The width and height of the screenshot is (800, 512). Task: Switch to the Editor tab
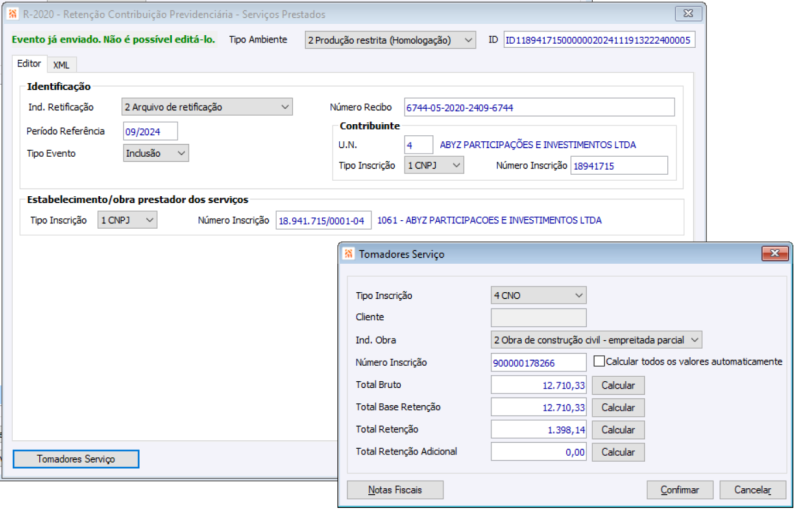point(29,64)
